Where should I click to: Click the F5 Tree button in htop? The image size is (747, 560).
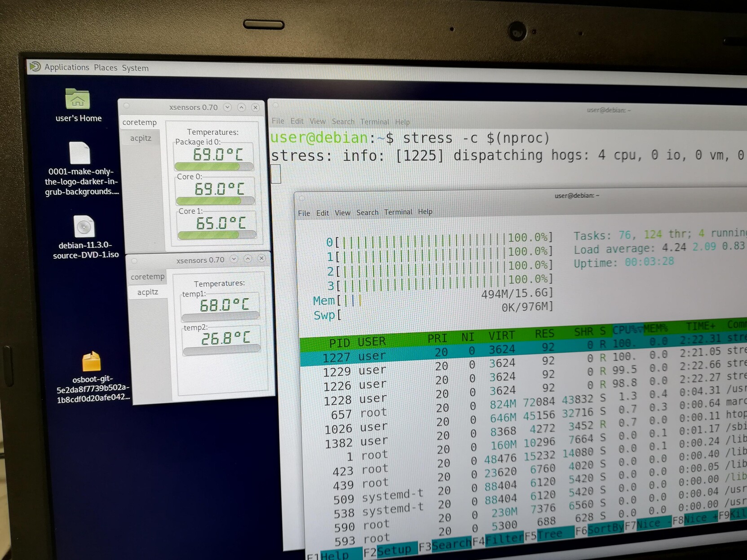point(549,535)
